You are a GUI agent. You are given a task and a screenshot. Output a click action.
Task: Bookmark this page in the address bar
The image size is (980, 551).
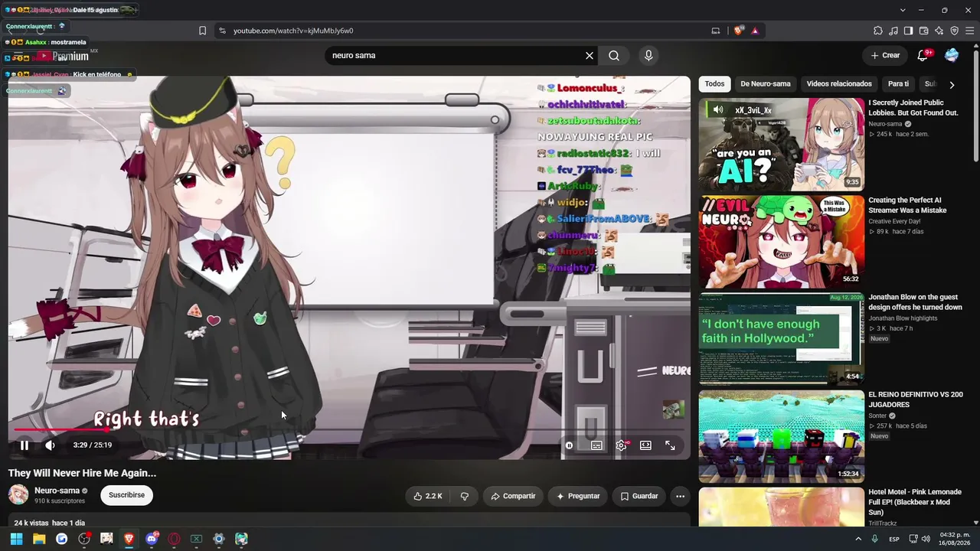pyautogui.click(x=202, y=31)
